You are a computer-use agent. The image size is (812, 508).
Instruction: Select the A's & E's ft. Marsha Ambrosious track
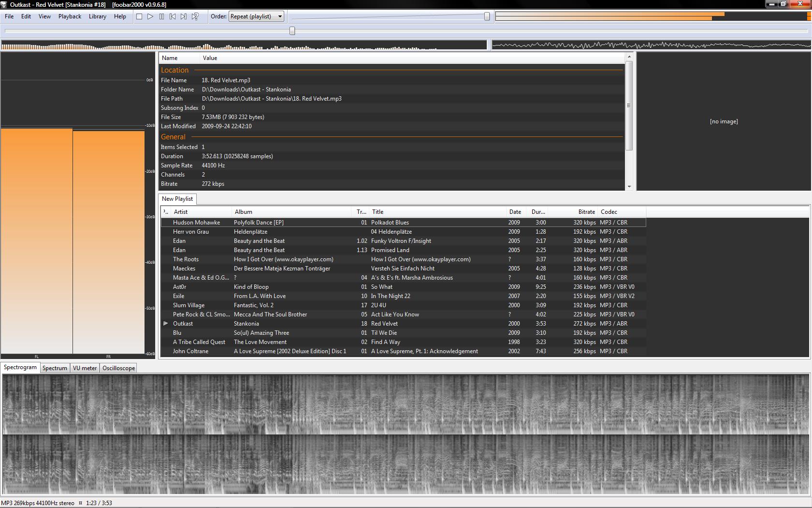tap(404, 278)
